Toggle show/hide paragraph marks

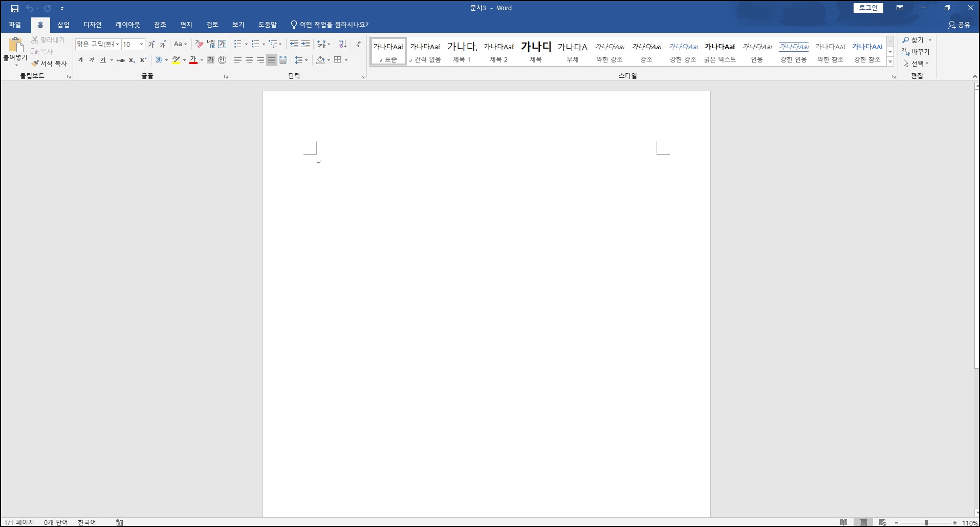pyautogui.click(x=359, y=45)
